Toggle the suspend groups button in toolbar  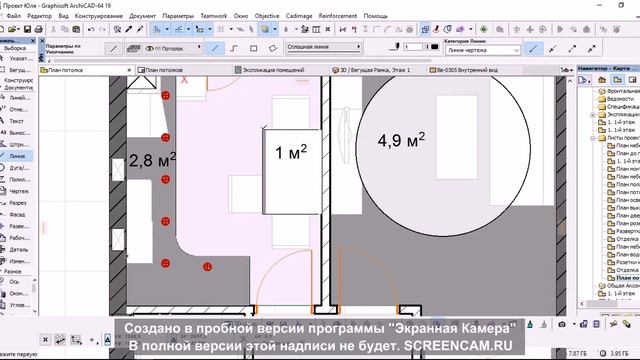[425, 29]
